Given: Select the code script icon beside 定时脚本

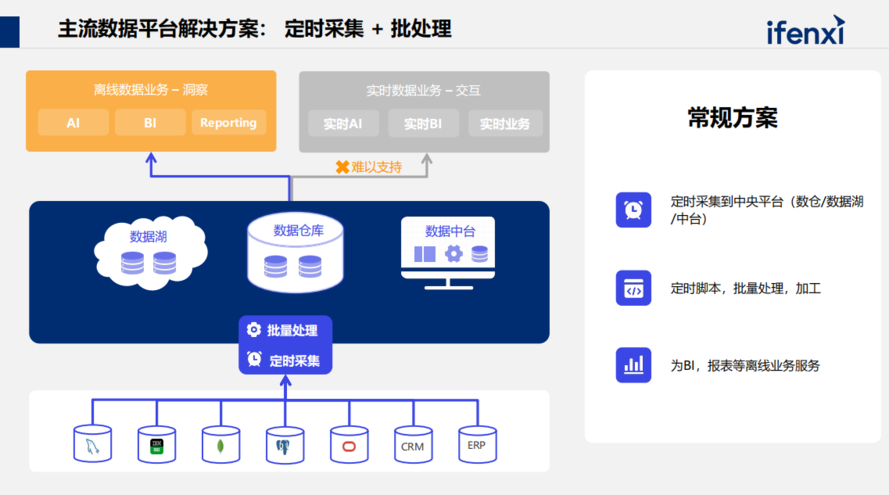Looking at the screenshot, I should (x=633, y=288).
